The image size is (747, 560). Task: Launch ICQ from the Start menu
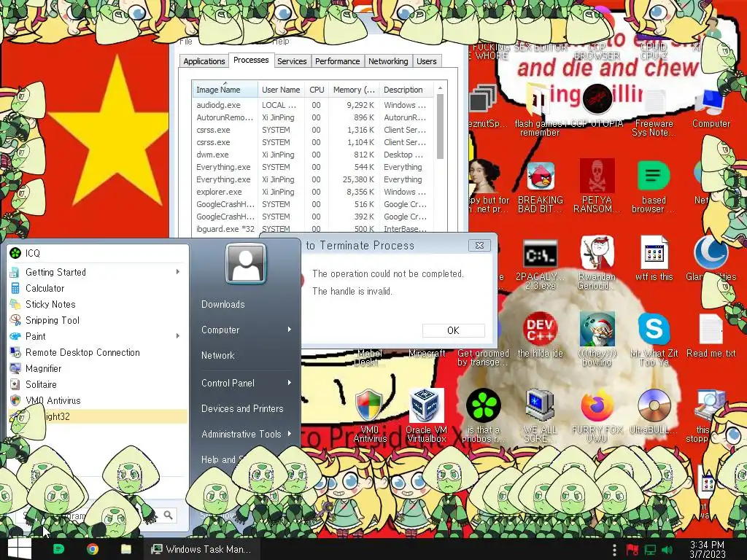[98, 253]
